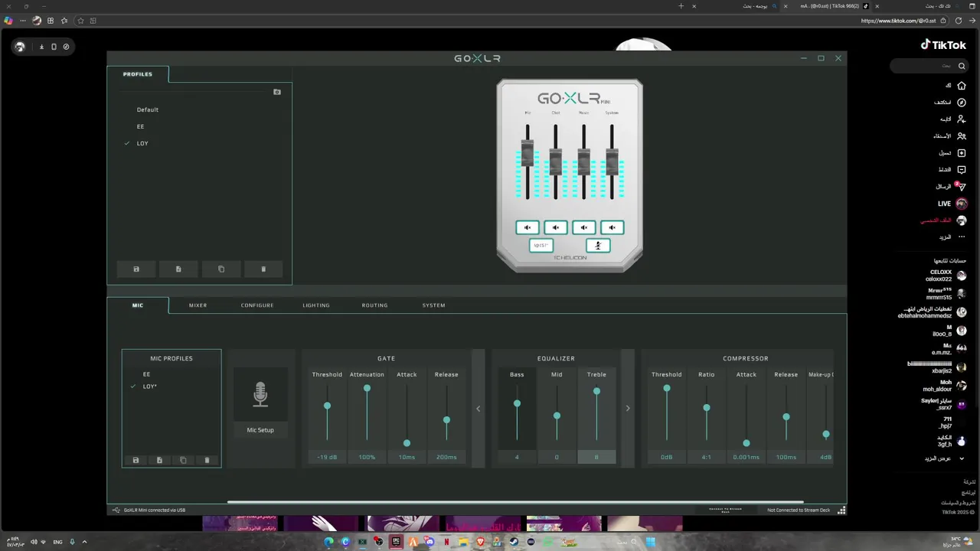Screen dimensions: 980x551
Task: Click the Mic Setup button
Action: click(x=260, y=430)
